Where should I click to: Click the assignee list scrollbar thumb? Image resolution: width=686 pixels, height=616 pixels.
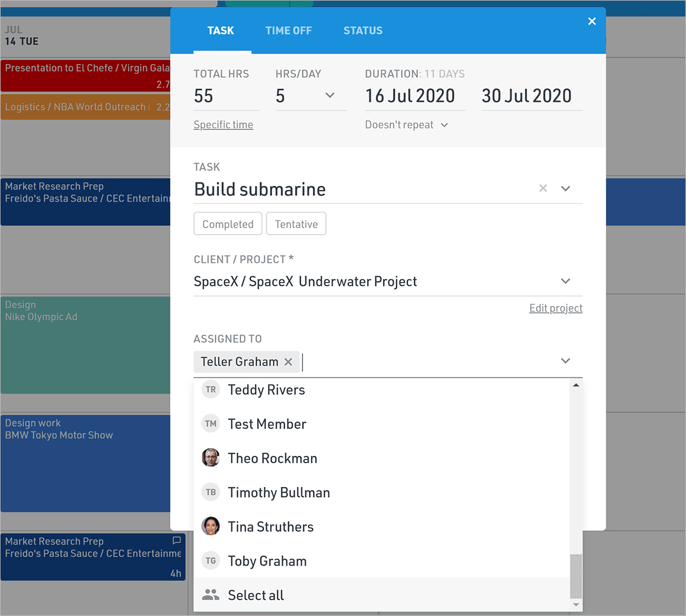pyautogui.click(x=576, y=576)
